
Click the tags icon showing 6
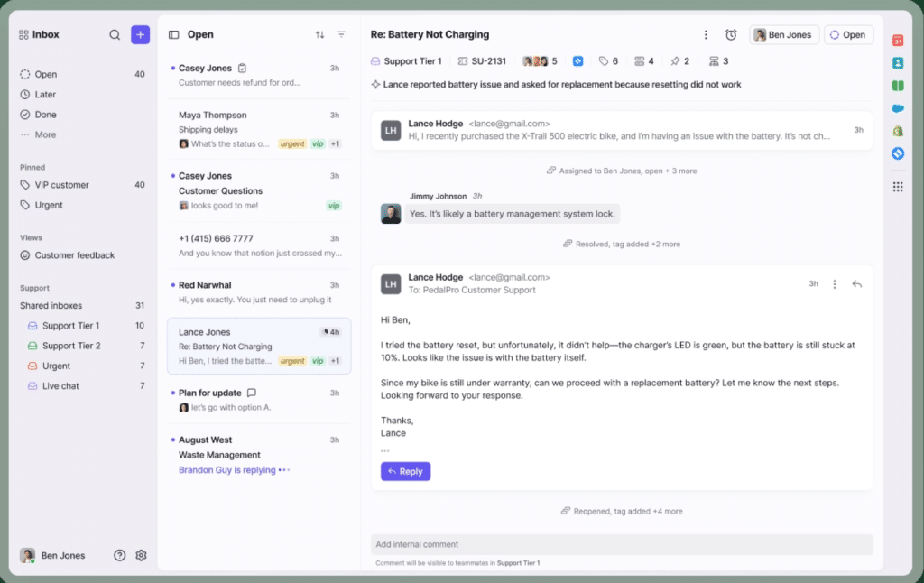pyautogui.click(x=608, y=61)
